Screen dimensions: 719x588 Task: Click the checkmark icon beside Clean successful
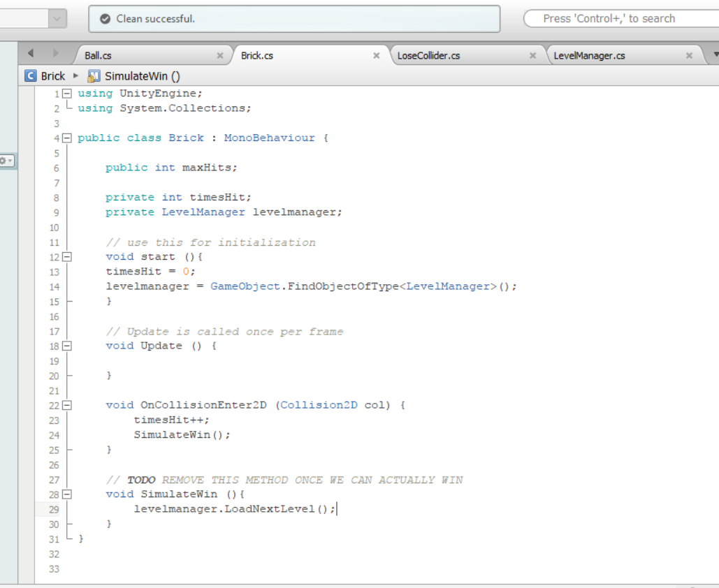[106, 18]
